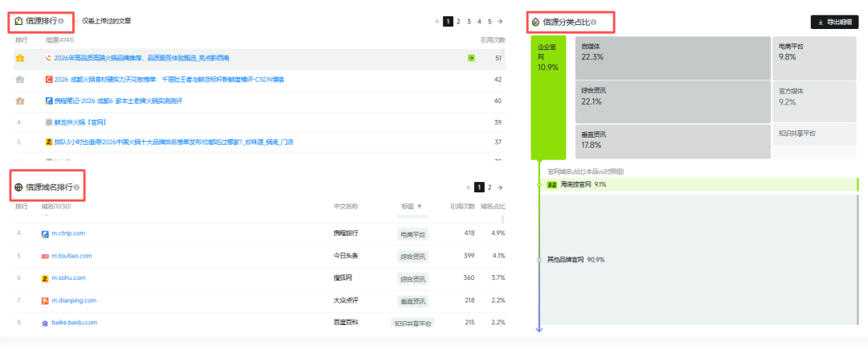Click the 引用次数 header in 信源域名排行 table
The height and width of the screenshot is (350, 868).
[x=462, y=207]
